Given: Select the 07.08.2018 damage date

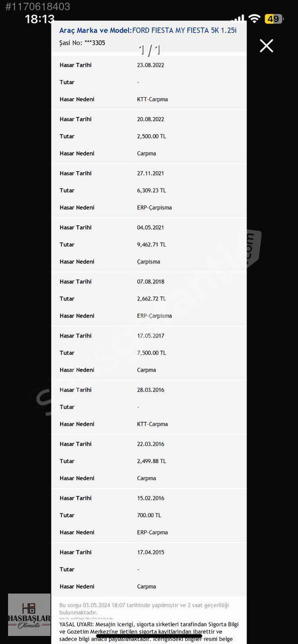Looking at the screenshot, I should pos(150,281).
